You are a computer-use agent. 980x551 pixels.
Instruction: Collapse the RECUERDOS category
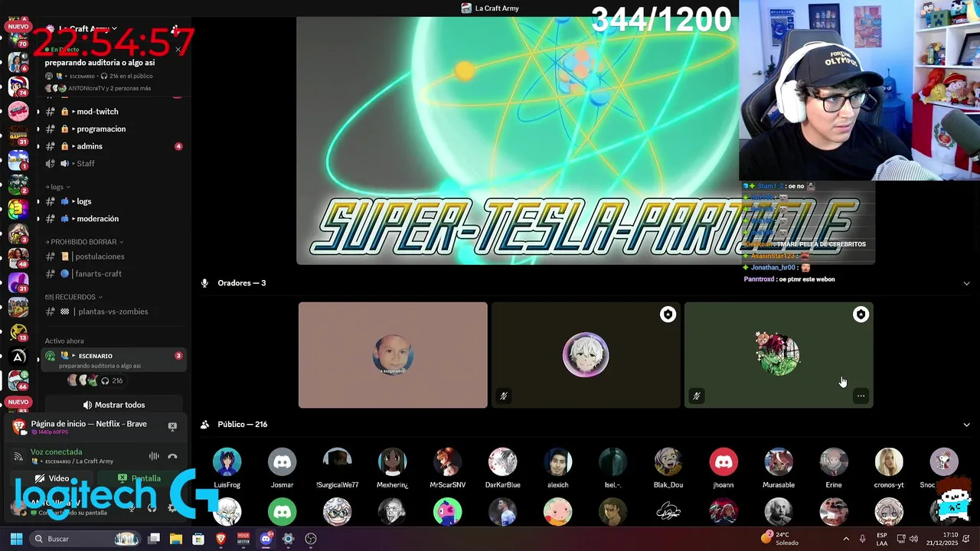pyautogui.click(x=73, y=297)
